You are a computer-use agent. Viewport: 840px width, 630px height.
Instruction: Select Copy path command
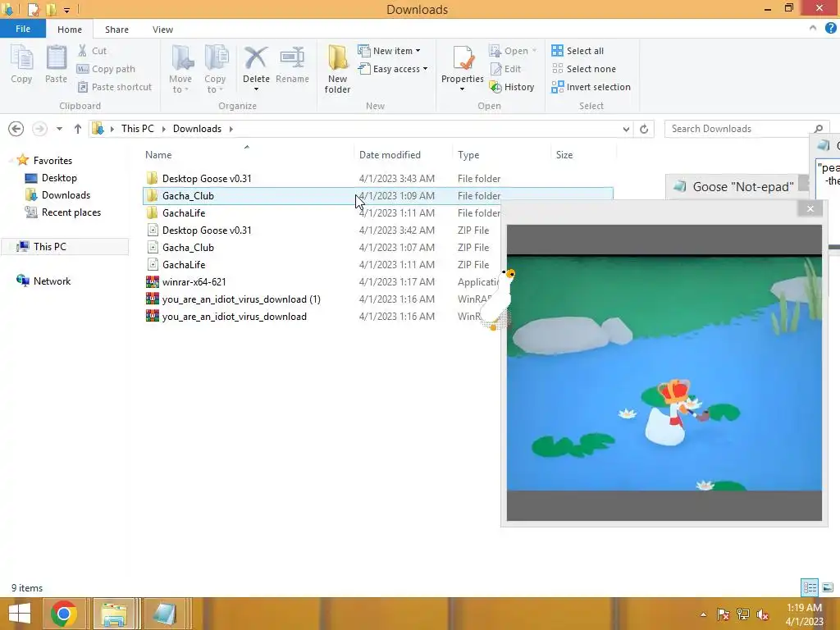point(106,69)
